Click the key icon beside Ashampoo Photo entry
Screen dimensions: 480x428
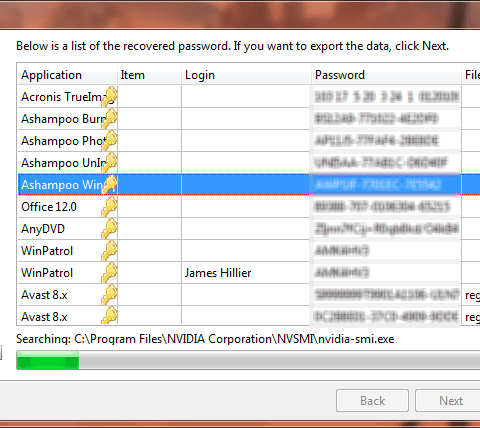click(x=109, y=140)
